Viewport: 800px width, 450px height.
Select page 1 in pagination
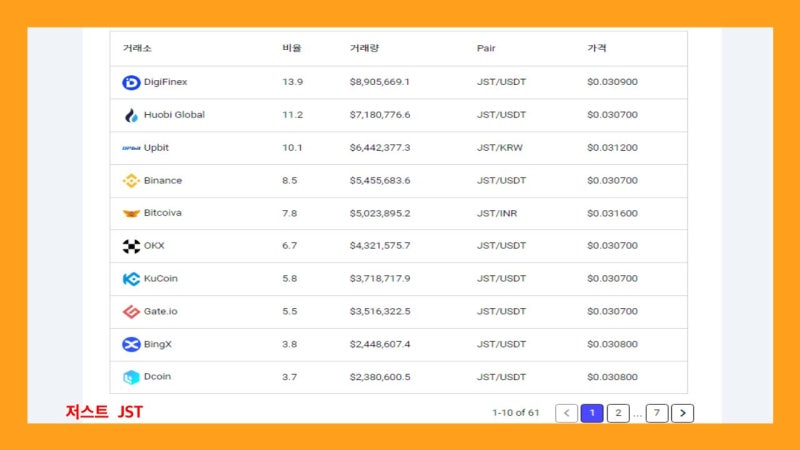[x=592, y=413]
